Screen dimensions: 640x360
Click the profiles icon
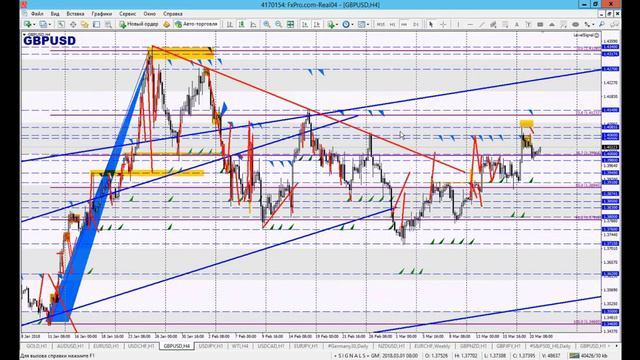(x=43, y=24)
